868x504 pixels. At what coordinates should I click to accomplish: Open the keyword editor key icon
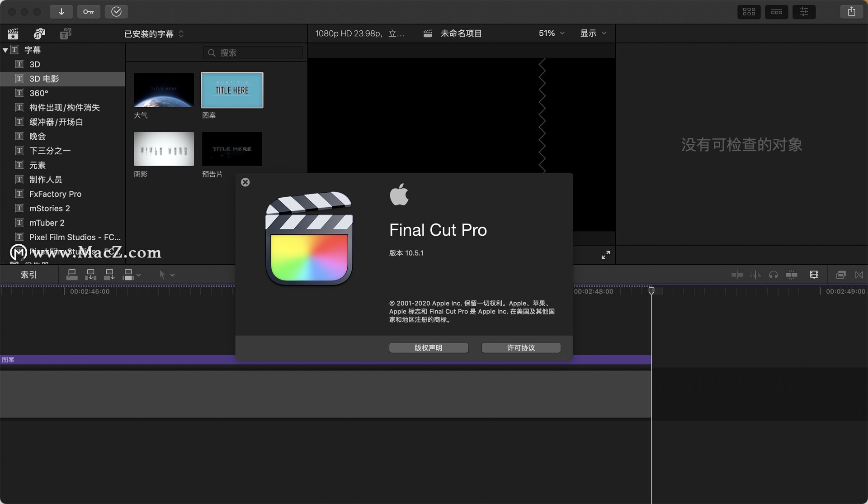(x=89, y=12)
